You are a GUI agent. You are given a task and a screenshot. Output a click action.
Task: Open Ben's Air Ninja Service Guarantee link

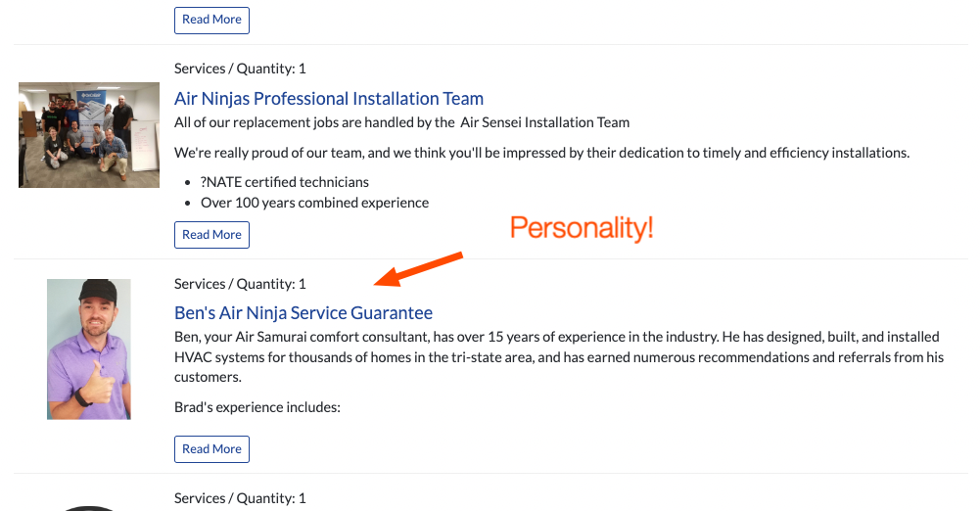click(303, 313)
